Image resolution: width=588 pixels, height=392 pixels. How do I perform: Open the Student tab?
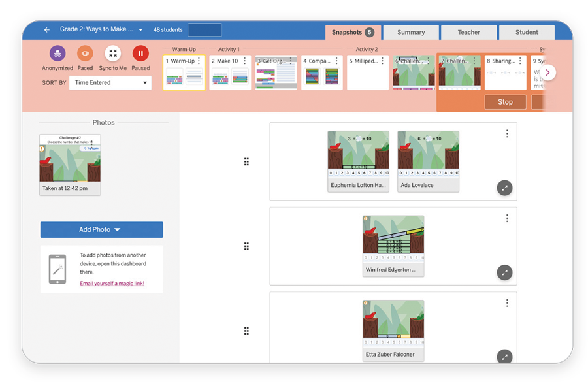click(x=527, y=32)
